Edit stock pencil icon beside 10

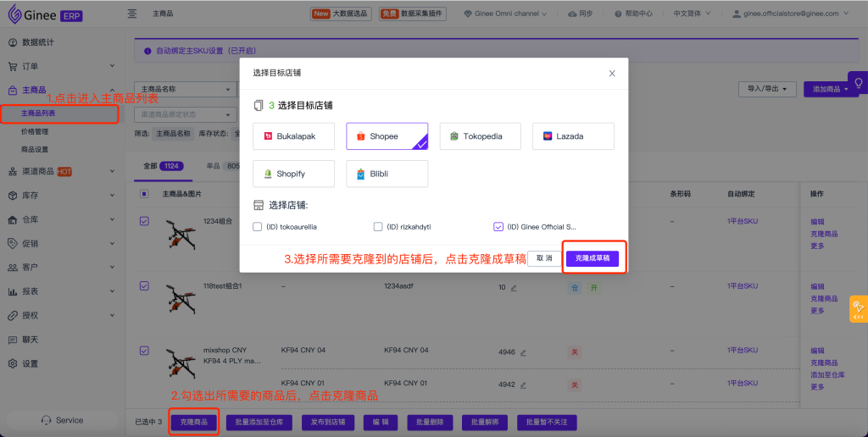click(513, 288)
